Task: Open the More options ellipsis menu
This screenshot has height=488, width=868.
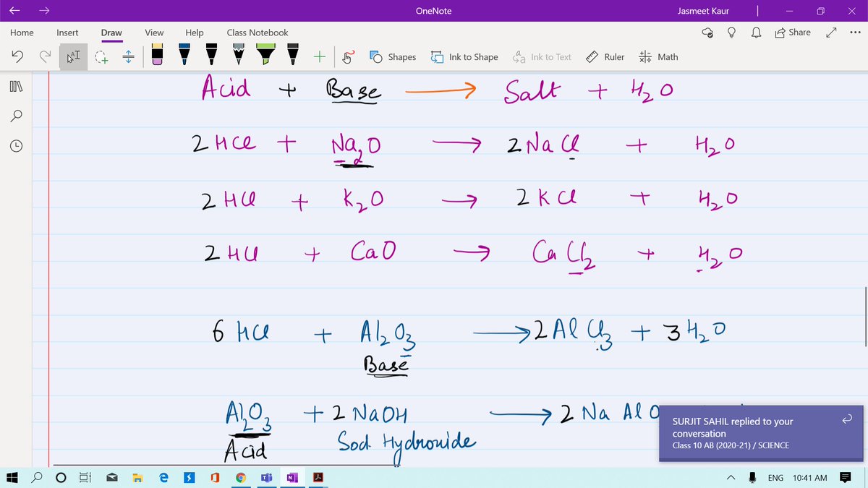Action: tap(856, 33)
